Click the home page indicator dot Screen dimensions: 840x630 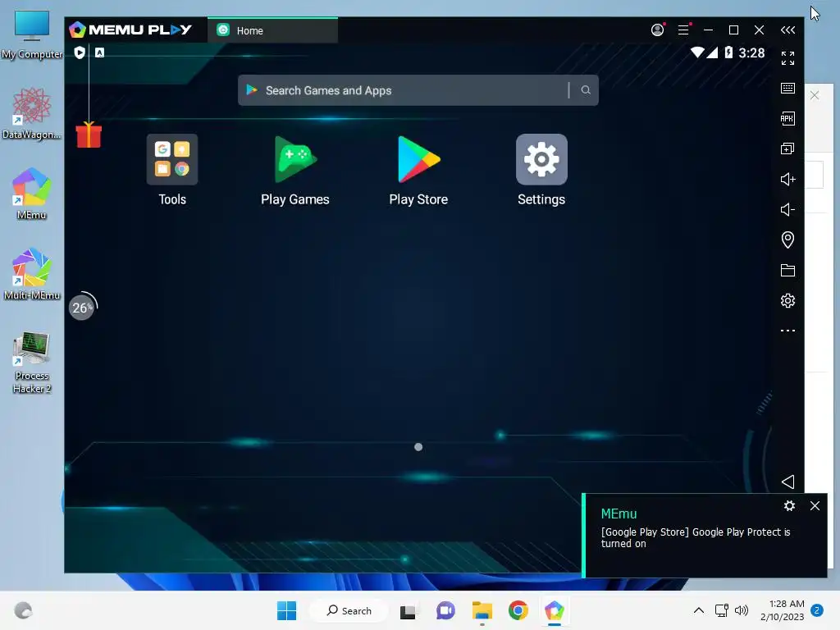418,447
